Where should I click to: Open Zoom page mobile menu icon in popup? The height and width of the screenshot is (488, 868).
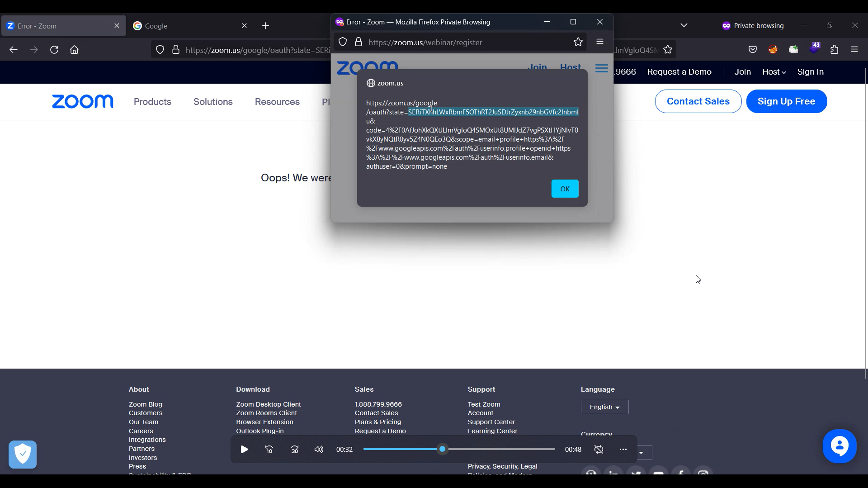tap(602, 68)
